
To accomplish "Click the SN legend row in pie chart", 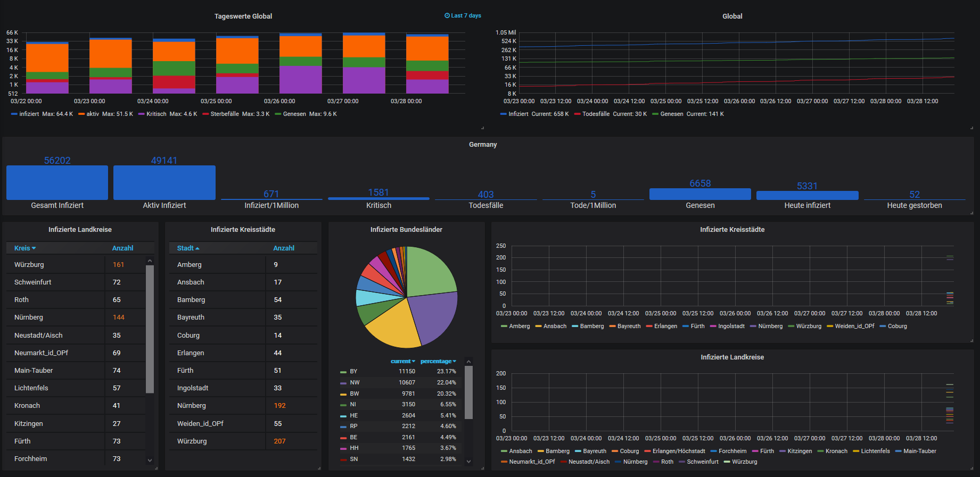I will point(400,459).
